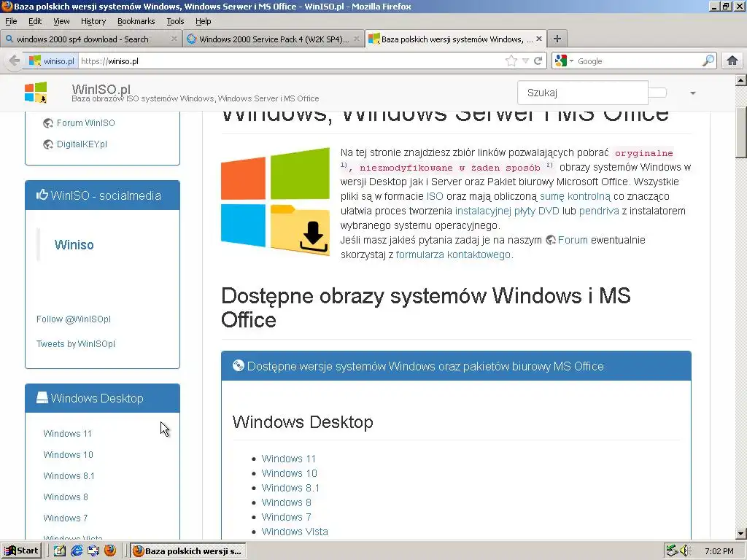Click the winiso.pl site identity button
The height and width of the screenshot is (560, 747).
coord(52,61)
